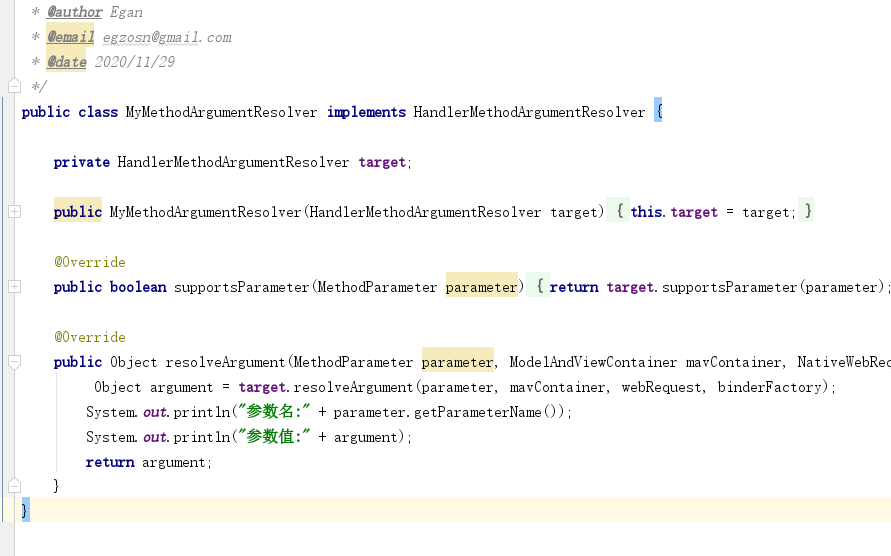This screenshot has height=556, width=891.
Task: Click binderFactory argument in resolveArgument call
Action: tap(769, 387)
